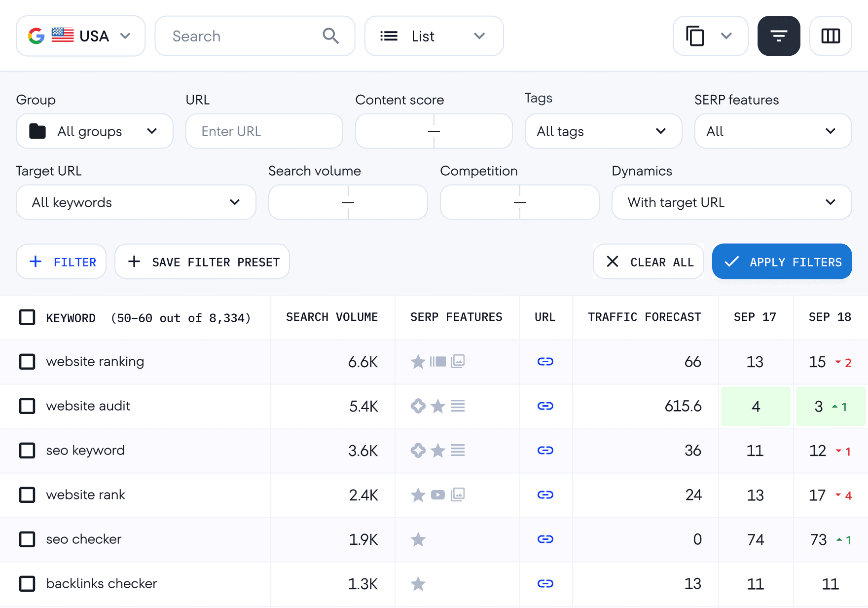Viewport: 868px width, 608px height.
Task: Click inside the Enter URL field
Action: pos(264,131)
